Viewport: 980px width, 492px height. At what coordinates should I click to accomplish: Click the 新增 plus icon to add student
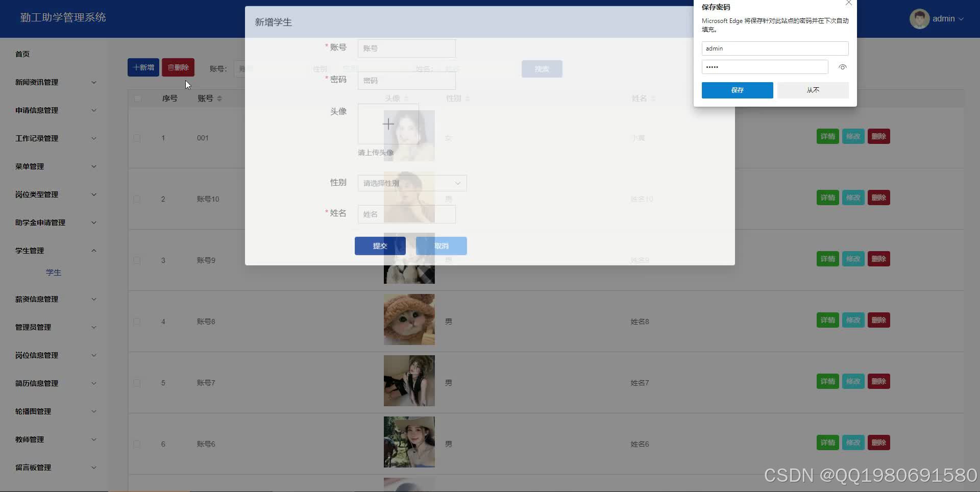pyautogui.click(x=135, y=67)
